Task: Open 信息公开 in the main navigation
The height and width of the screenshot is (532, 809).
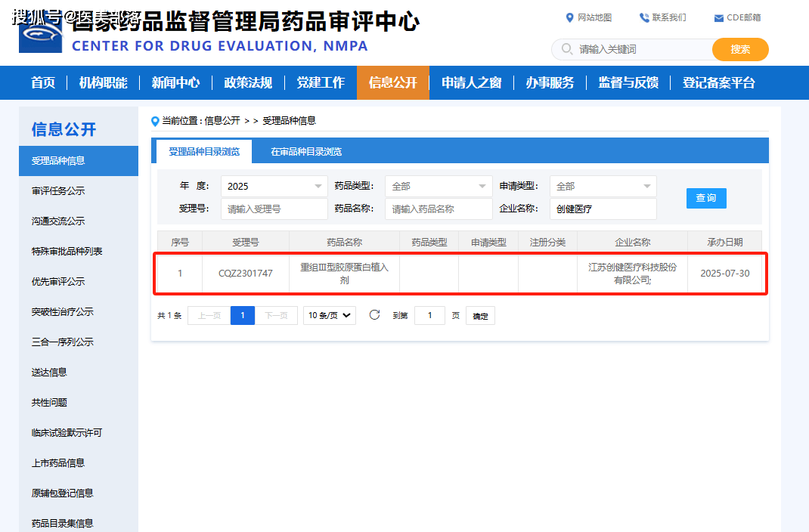Action: click(392, 83)
